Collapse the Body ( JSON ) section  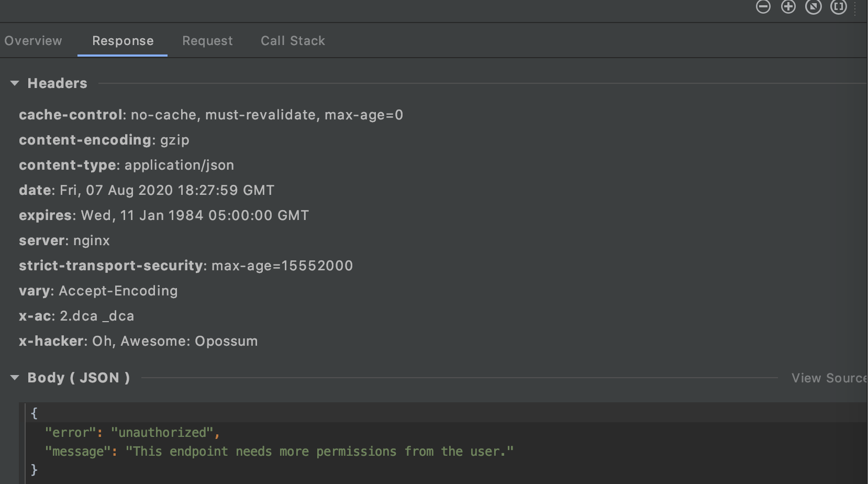15,377
